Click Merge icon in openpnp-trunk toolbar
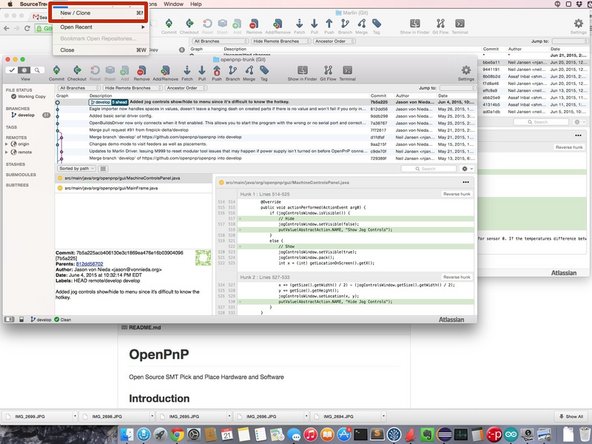The height and width of the screenshot is (444, 592). pos(249,72)
